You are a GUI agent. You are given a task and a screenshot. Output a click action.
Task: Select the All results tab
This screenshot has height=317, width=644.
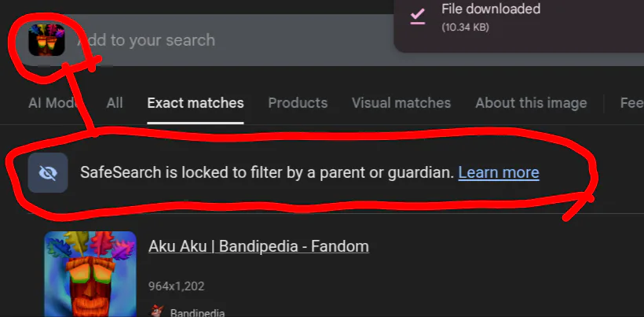[x=115, y=103]
